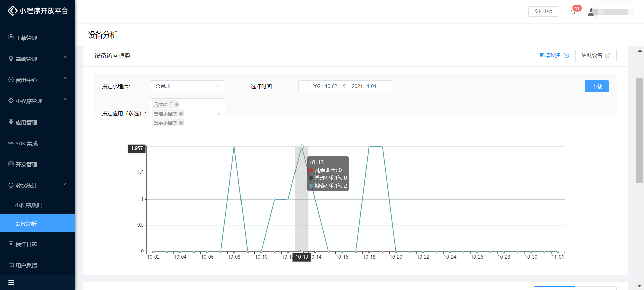Click the user avatar icon
Image resolution: width=644 pixels, height=290 pixels.
point(591,12)
